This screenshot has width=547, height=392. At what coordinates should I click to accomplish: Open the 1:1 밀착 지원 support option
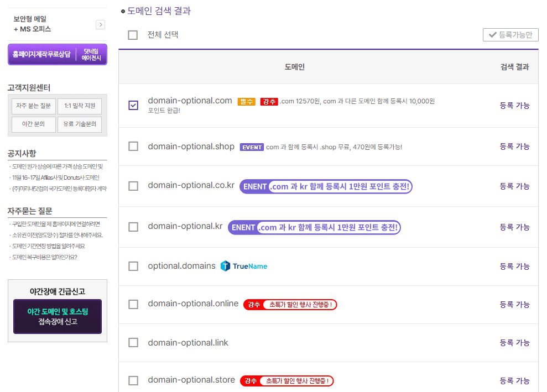coord(79,106)
